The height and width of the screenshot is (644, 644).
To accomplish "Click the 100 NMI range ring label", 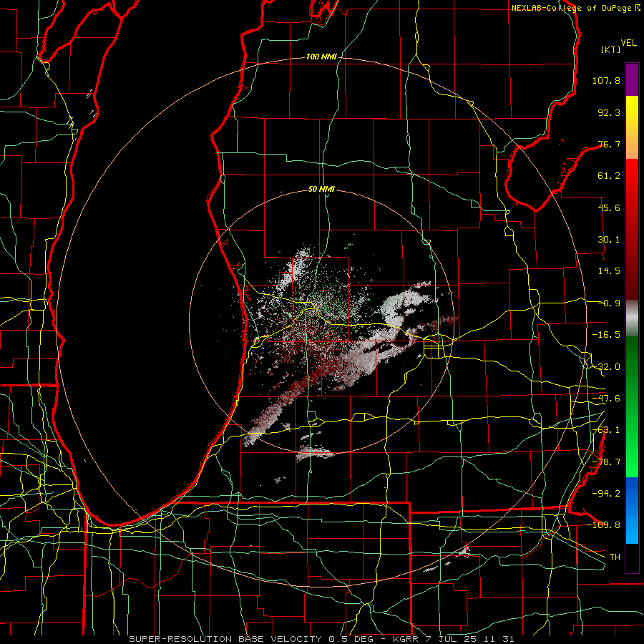I will point(321,57).
